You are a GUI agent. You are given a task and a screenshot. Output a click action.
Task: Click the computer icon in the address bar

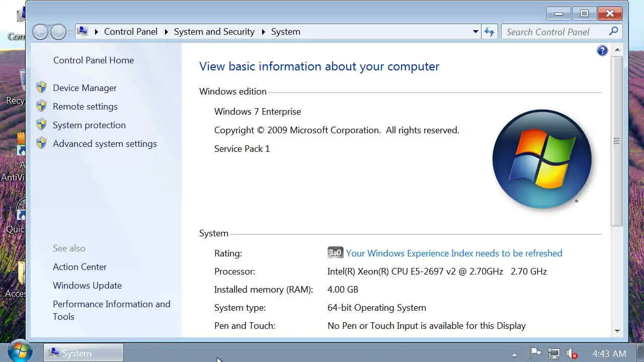[83, 31]
